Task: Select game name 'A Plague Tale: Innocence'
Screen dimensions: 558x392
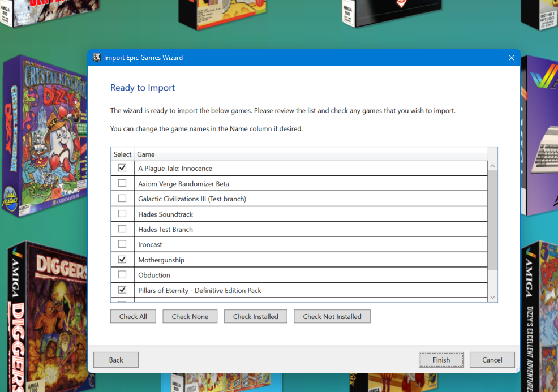Action: [x=175, y=168]
